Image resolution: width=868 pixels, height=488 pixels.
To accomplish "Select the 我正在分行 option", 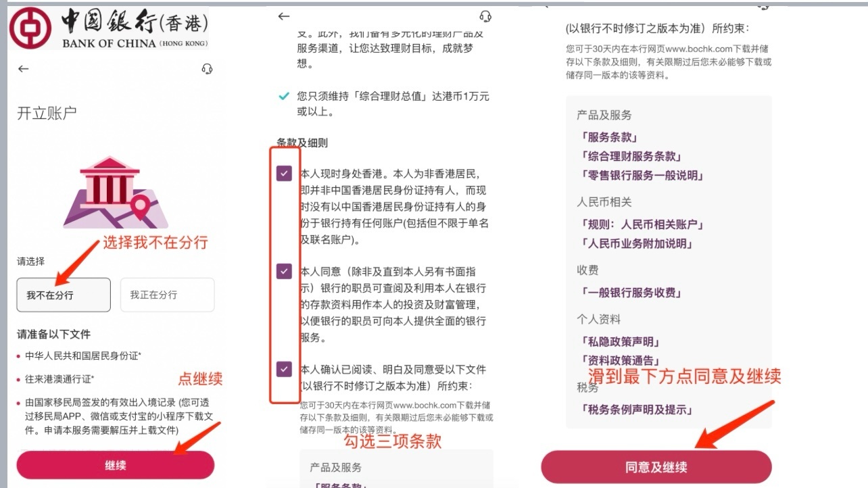I will coord(167,295).
